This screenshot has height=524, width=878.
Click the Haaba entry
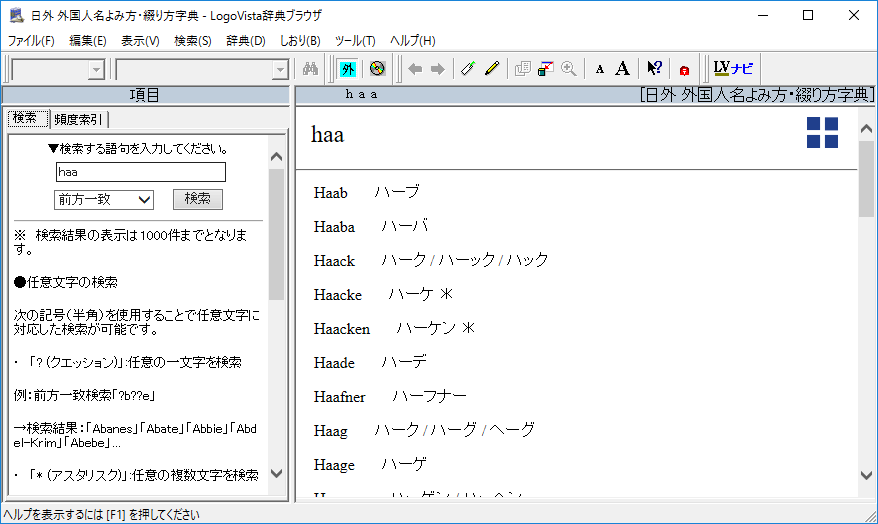coord(334,227)
